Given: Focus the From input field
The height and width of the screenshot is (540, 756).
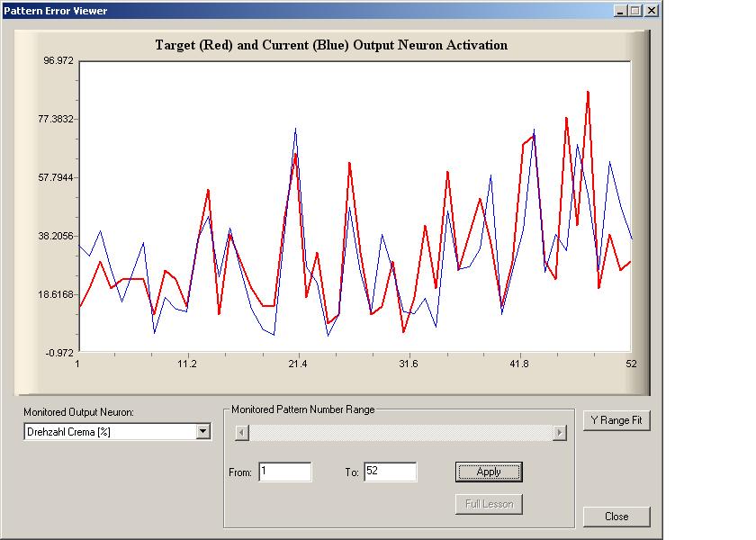Looking at the screenshot, I should (284, 472).
